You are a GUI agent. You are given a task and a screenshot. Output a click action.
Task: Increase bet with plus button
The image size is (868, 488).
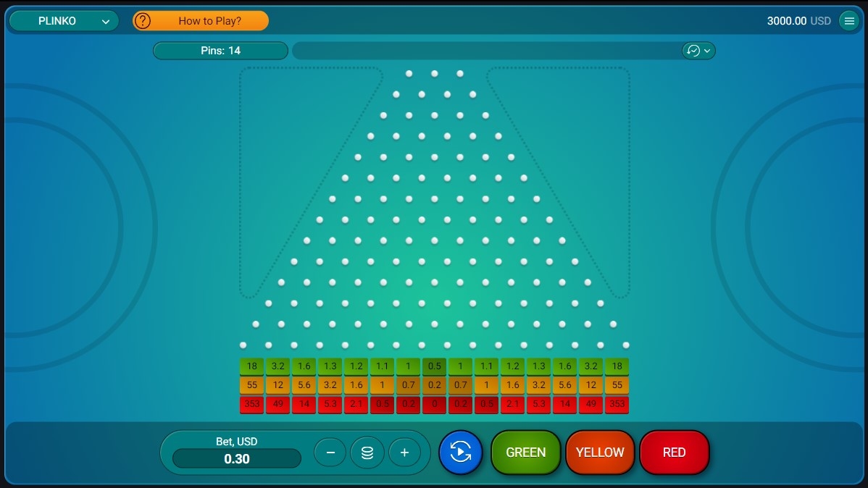[405, 453]
